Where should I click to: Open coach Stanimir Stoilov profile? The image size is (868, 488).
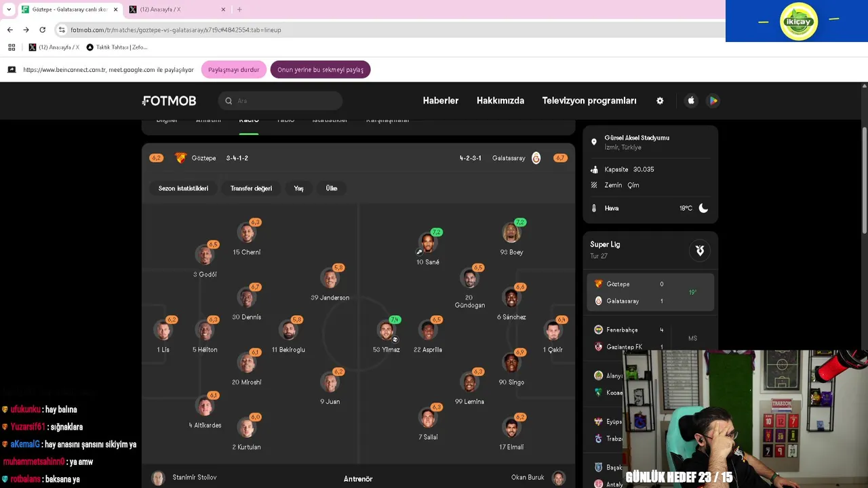[x=184, y=478]
